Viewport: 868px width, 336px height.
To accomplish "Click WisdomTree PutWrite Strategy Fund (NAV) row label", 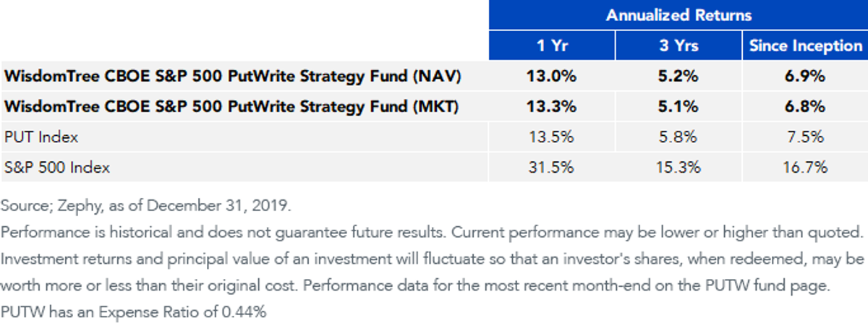I will point(233,76).
